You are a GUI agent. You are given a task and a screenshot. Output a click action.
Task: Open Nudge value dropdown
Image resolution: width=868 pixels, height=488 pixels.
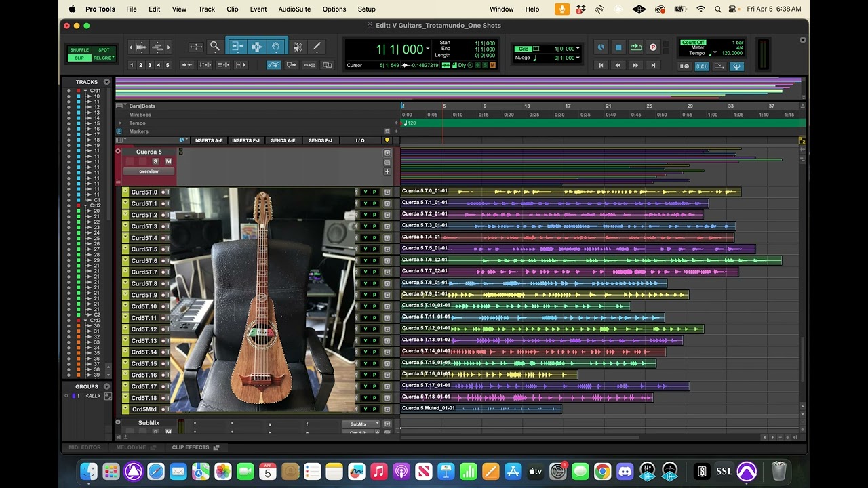[578, 58]
